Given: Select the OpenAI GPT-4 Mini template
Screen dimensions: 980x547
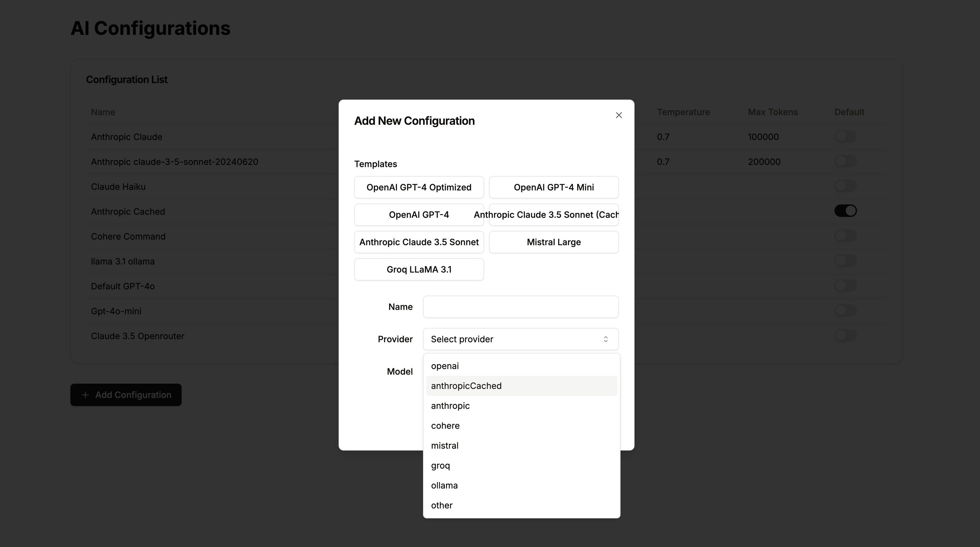Looking at the screenshot, I should [x=553, y=187].
